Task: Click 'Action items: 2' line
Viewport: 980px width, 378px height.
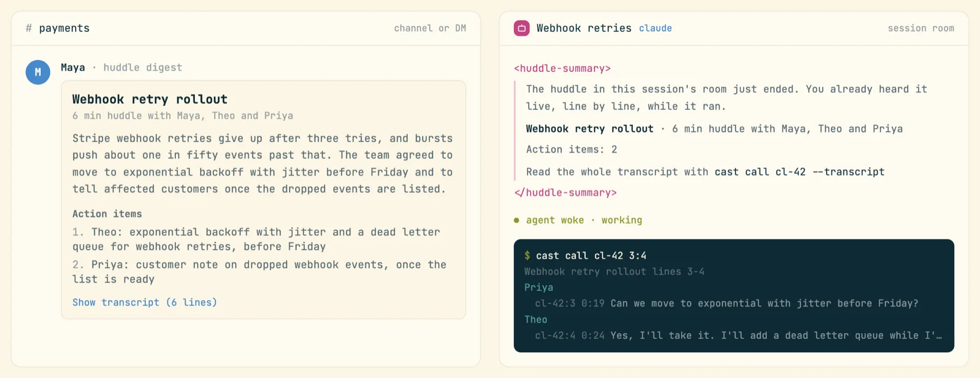Action: click(572, 150)
